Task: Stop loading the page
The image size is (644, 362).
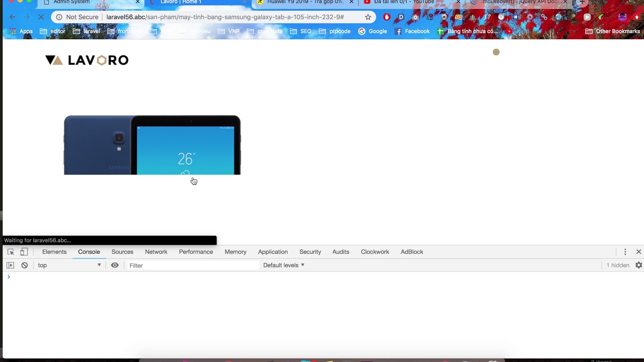Action: [x=41, y=17]
